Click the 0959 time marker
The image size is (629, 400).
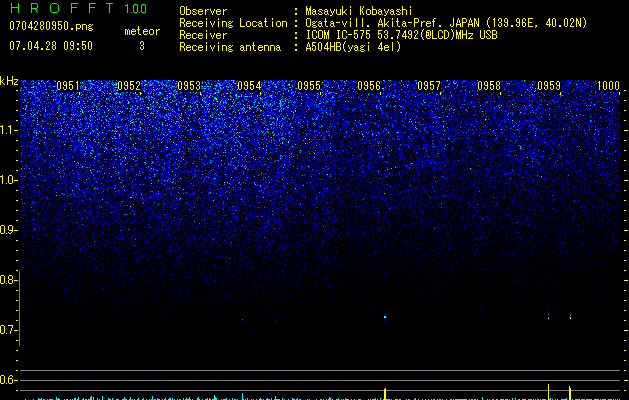(x=549, y=86)
